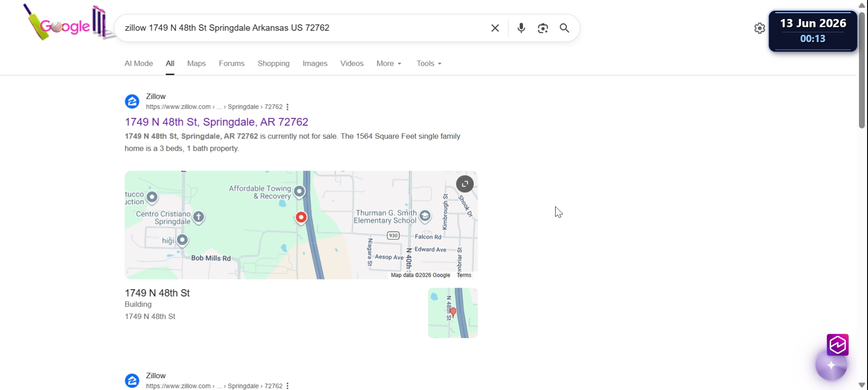Clear the search query with X
This screenshot has width=868, height=390.
tap(495, 28)
